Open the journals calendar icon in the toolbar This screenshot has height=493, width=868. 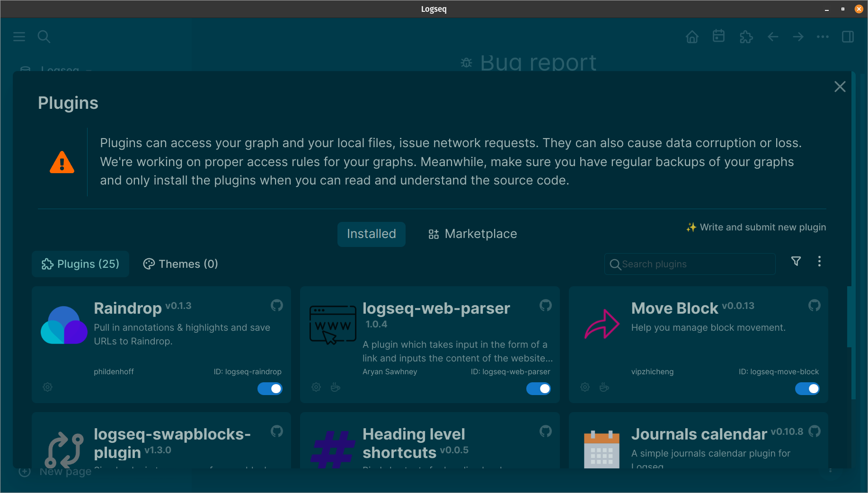tap(718, 36)
